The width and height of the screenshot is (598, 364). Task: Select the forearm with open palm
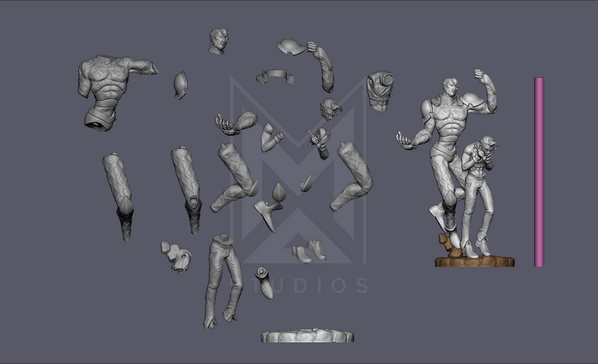click(x=236, y=123)
